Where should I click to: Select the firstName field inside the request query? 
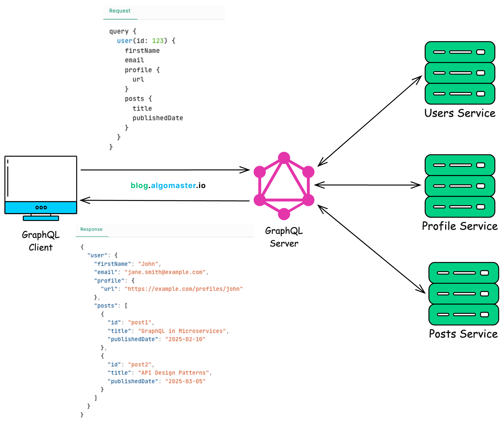point(142,50)
